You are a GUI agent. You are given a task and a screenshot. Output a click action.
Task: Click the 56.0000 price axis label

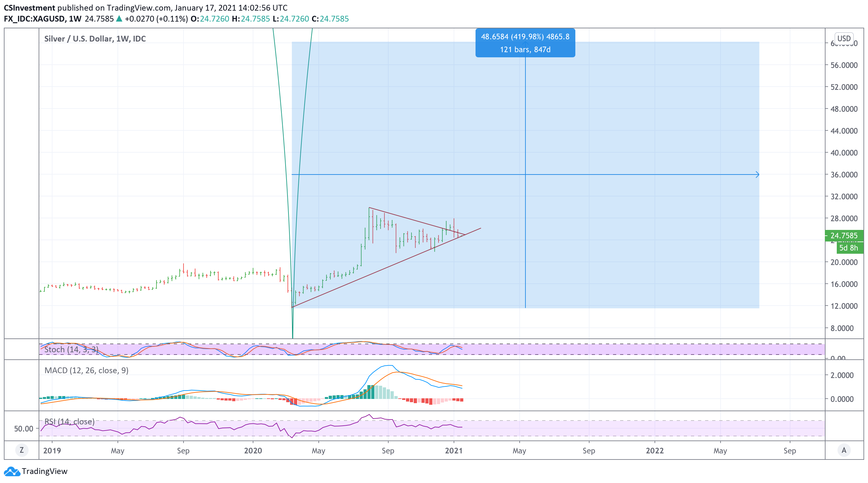[x=844, y=65]
